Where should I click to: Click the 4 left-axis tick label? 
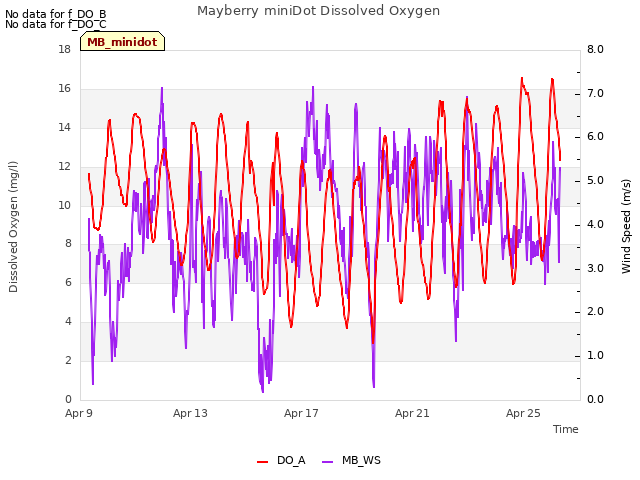[x=68, y=321]
